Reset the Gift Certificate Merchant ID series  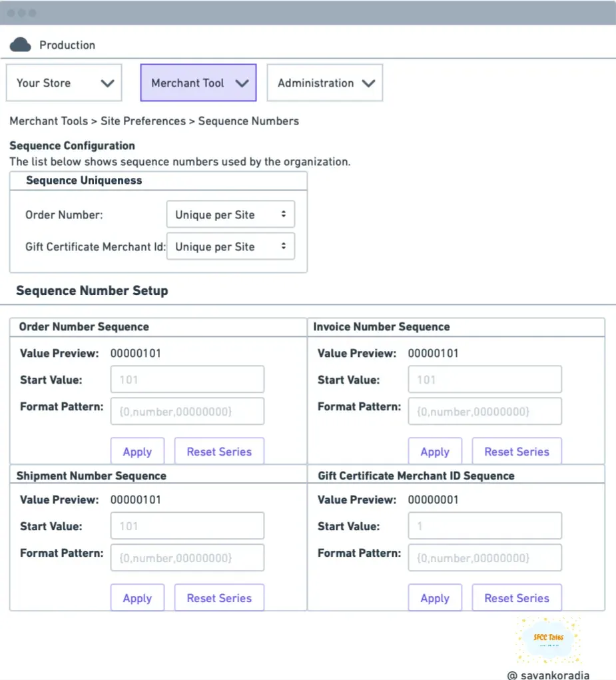pyautogui.click(x=517, y=597)
